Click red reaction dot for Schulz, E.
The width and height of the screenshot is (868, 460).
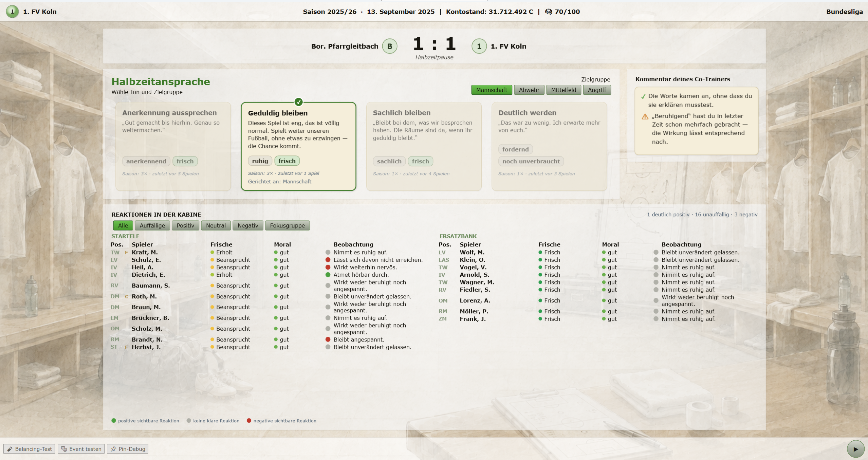click(x=328, y=260)
